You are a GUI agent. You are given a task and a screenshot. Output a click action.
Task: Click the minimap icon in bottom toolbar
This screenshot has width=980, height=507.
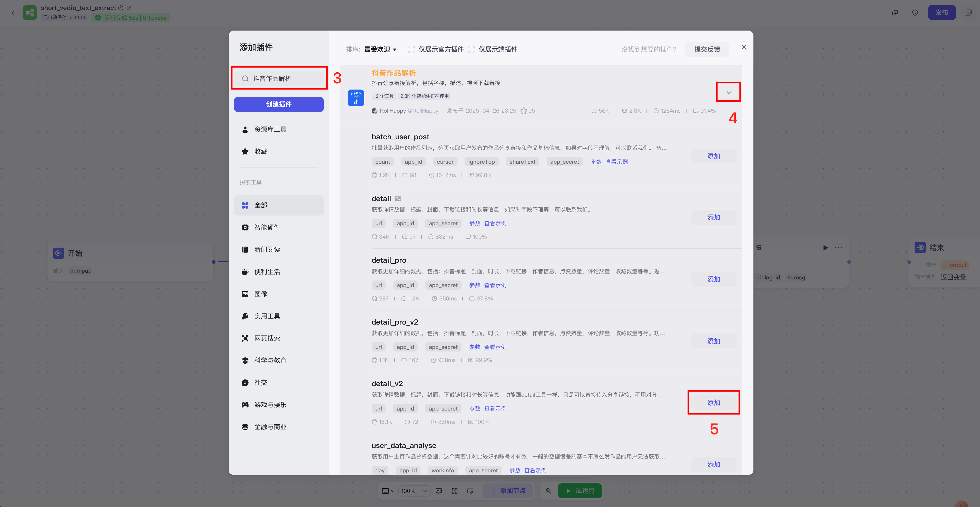pyautogui.click(x=470, y=491)
